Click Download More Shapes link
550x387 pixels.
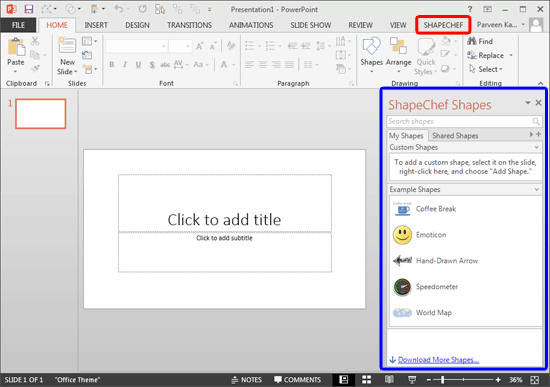click(438, 360)
